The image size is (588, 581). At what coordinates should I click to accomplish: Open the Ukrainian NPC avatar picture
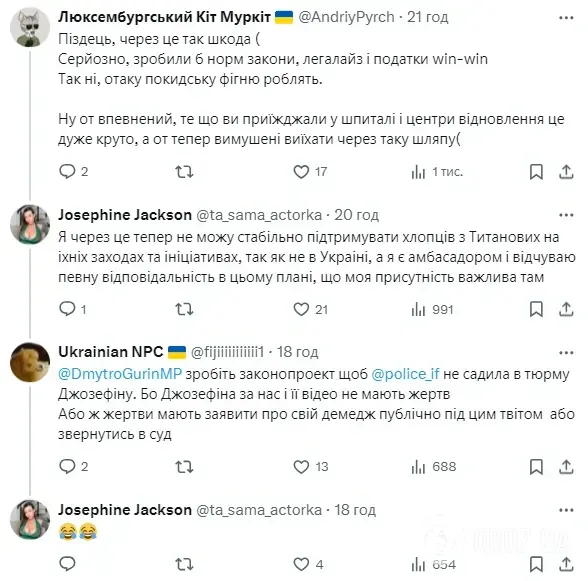(30, 362)
